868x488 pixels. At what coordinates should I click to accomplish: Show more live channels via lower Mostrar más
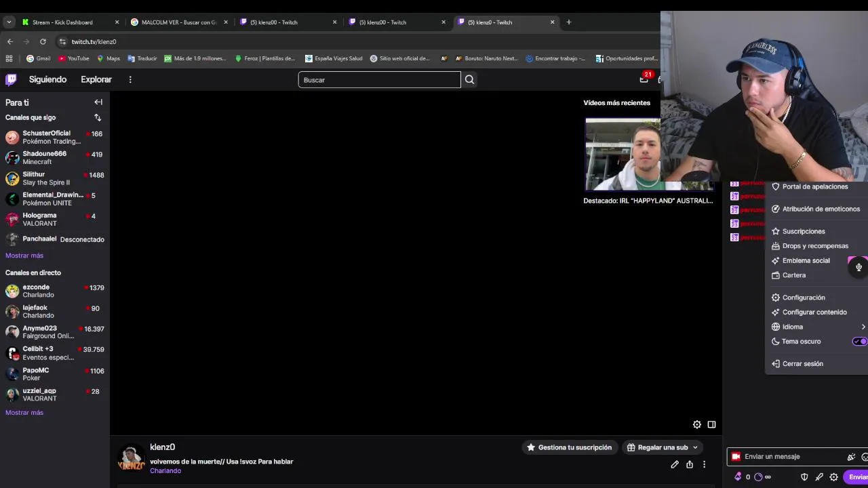click(x=24, y=413)
